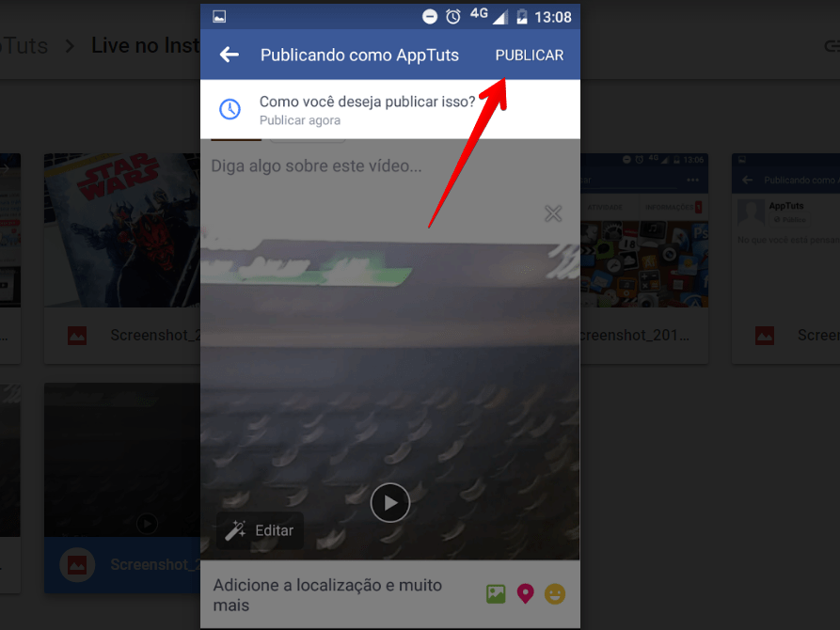Tap the do-not-disturb status icon
Image resolution: width=840 pixels, height=630 pixels.
430,17
